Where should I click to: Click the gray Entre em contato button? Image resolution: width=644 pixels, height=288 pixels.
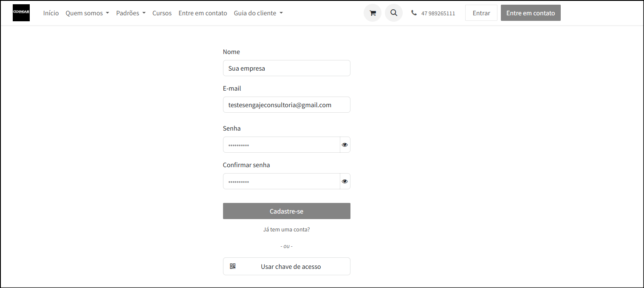click(531, 13)
